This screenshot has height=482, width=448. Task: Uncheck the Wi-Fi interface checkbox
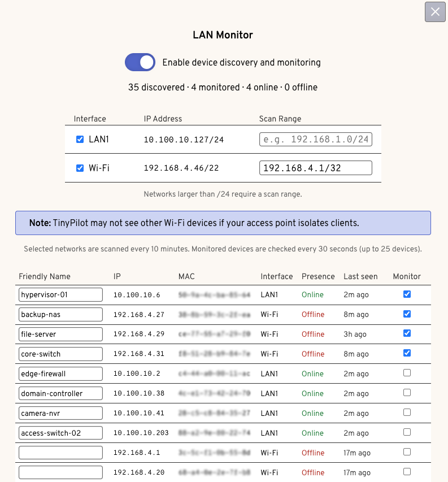coord(80,168)
